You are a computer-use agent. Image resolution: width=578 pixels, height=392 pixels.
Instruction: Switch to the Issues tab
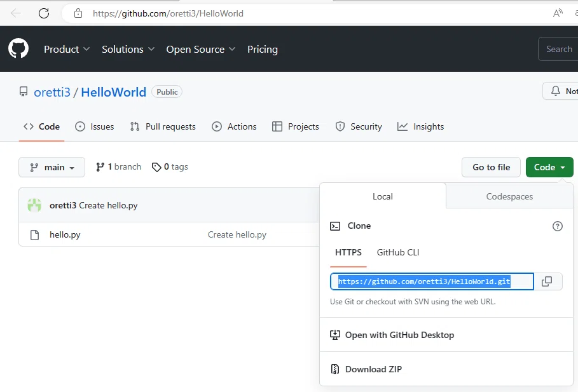pos(95,126)
